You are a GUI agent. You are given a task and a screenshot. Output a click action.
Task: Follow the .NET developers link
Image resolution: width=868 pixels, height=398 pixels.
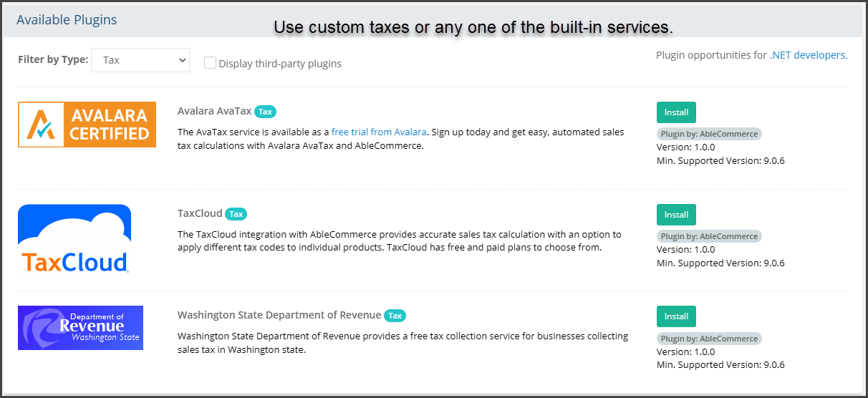click(x=809, y=55)
